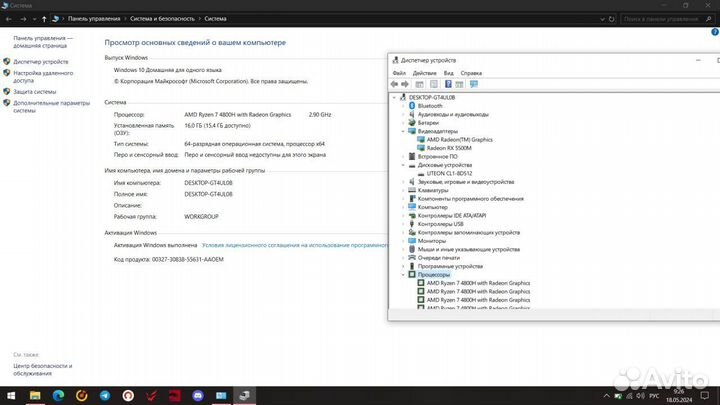Click the blue Help icon in Device Manager toolbar
Image resolution: width=720 pixels, height=405 pixels.
click(x=448, y=84)
